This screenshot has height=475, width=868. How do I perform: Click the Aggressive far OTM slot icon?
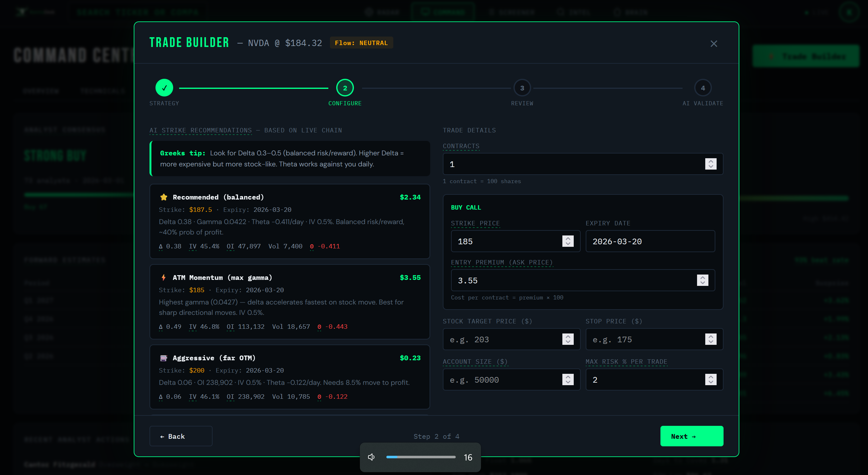click(164, 358)
